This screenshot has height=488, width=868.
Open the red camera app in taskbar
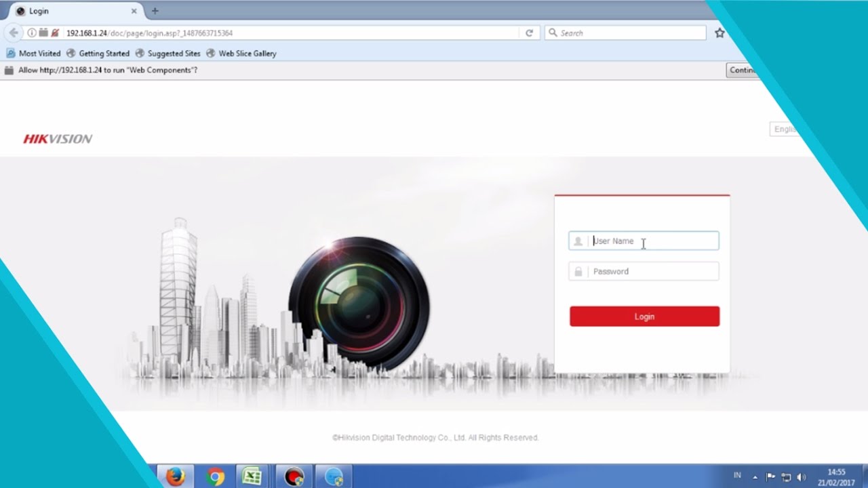(294, 476)
